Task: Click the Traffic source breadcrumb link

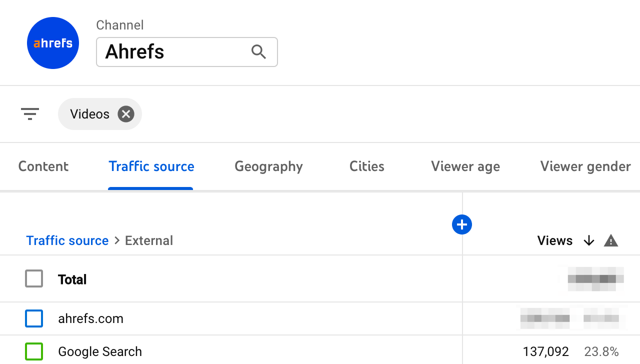Action: [x=67, y=240]
